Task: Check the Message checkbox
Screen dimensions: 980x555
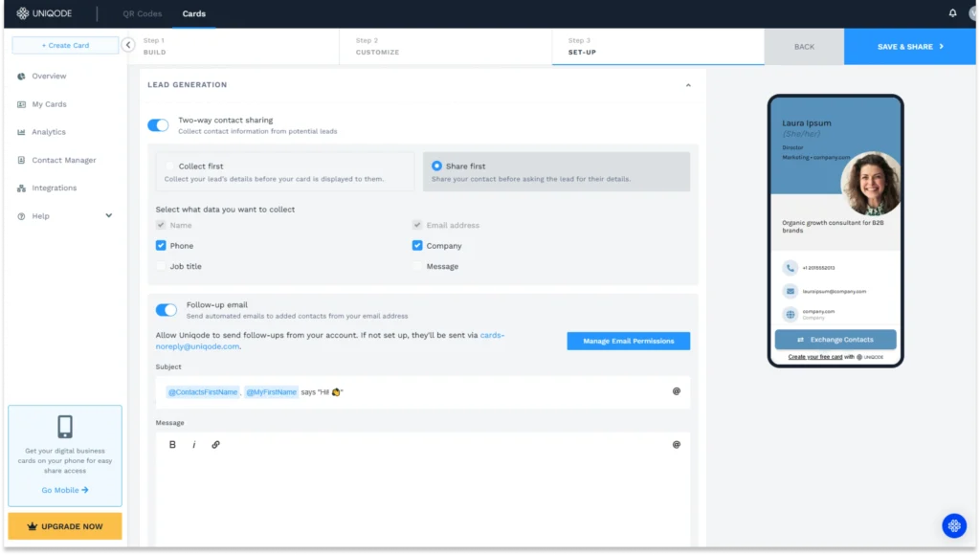Action: click(x=417, y=266)
